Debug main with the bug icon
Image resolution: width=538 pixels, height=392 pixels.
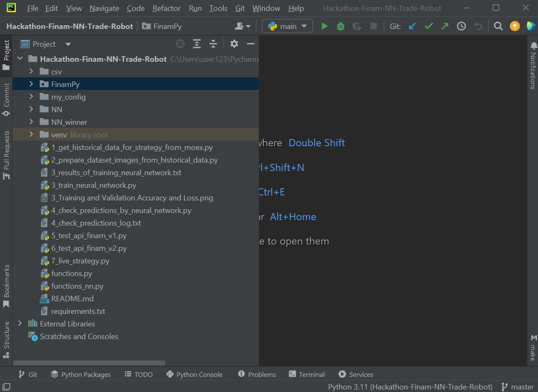[x=341, y=26]
